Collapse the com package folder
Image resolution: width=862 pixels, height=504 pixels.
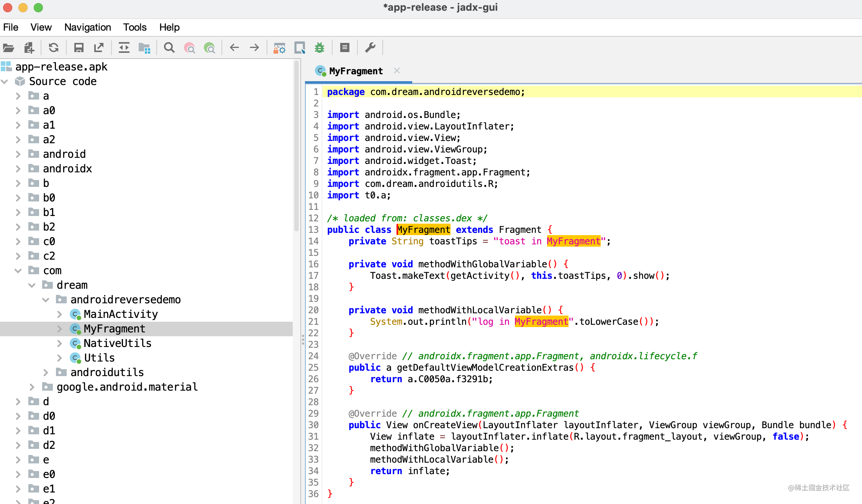point(18,271)
